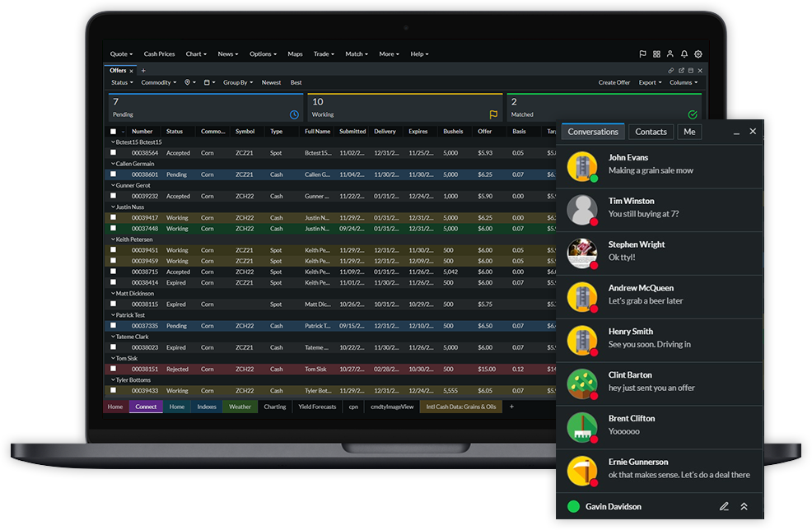Screen dimensions: 812x530
Task: Open the Trade menu
Action: [x=323, y=54]
